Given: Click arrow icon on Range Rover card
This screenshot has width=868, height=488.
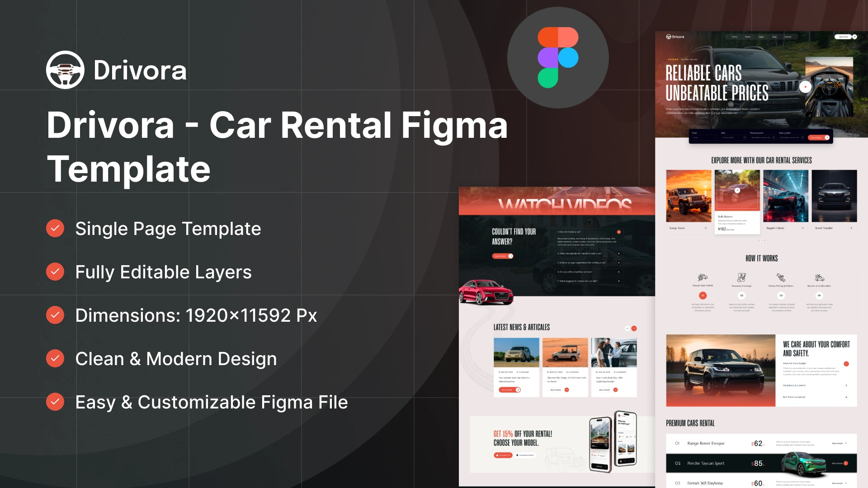Looking at the screenshot, I should [x=705, y=228].
